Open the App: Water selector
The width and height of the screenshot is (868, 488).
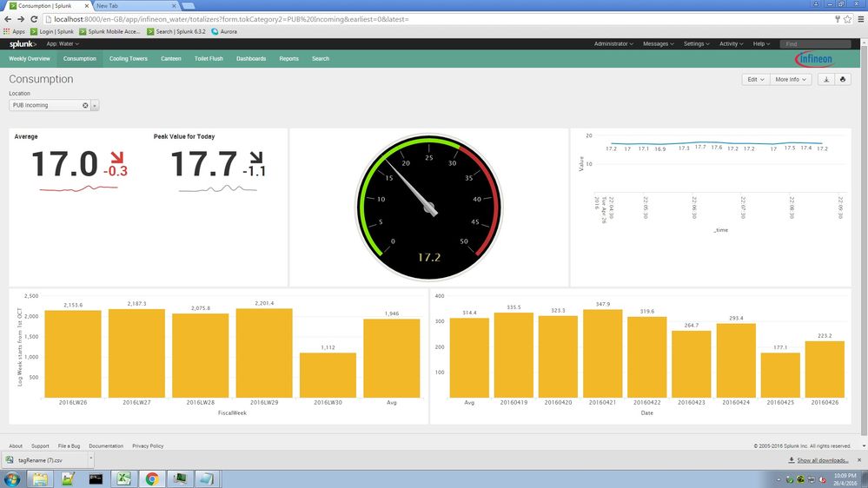coord(63,43)
